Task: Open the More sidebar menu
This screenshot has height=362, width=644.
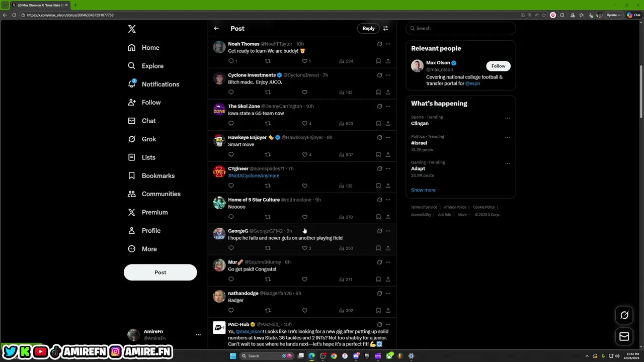Action: [x=142, y=249]
